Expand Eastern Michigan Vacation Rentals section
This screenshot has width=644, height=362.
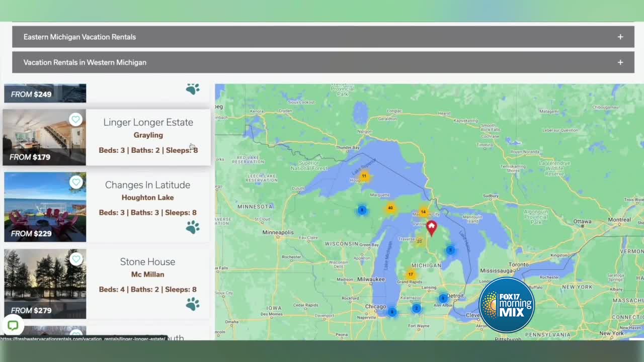tap(620, 37)
